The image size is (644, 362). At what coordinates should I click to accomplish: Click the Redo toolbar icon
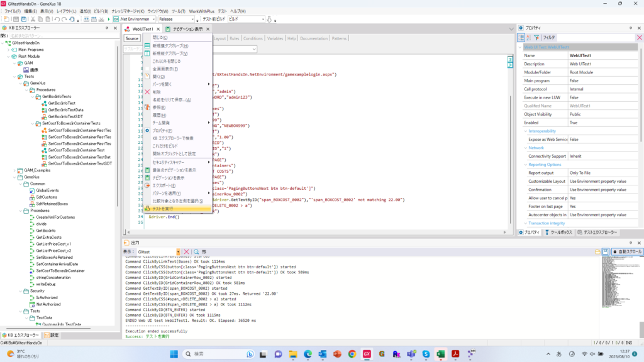pyautogui.click(x=64, y=19)
